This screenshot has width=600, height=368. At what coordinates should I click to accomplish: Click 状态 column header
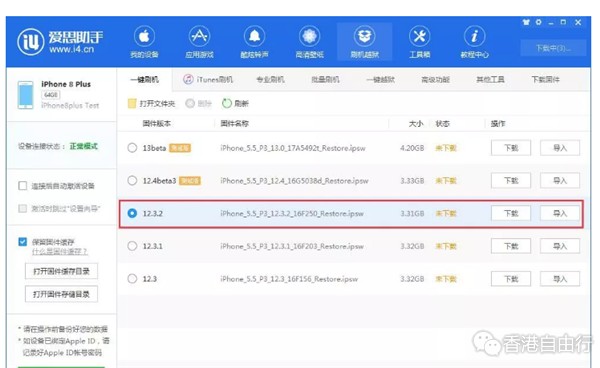(x=442, y=124)
